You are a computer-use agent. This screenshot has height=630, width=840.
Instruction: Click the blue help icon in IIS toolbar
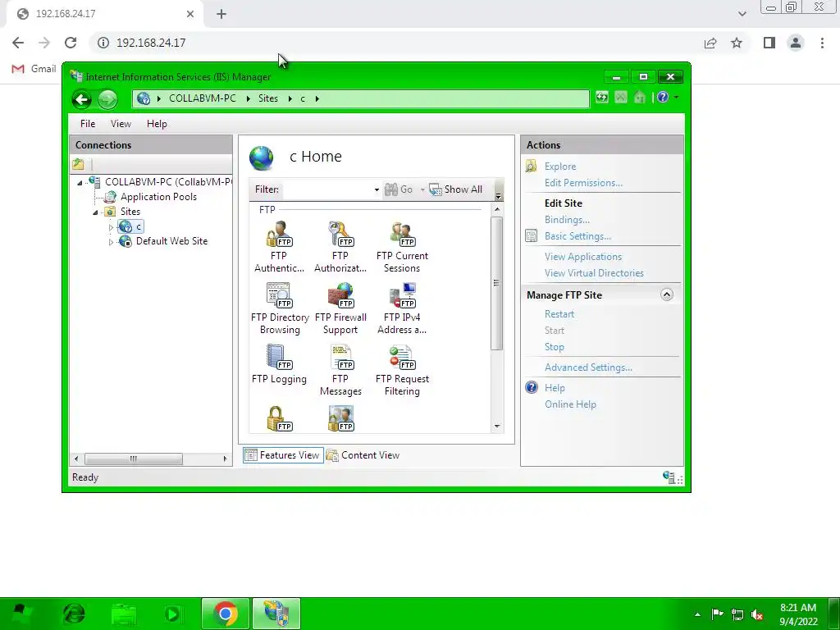click(x=663, y=98)
